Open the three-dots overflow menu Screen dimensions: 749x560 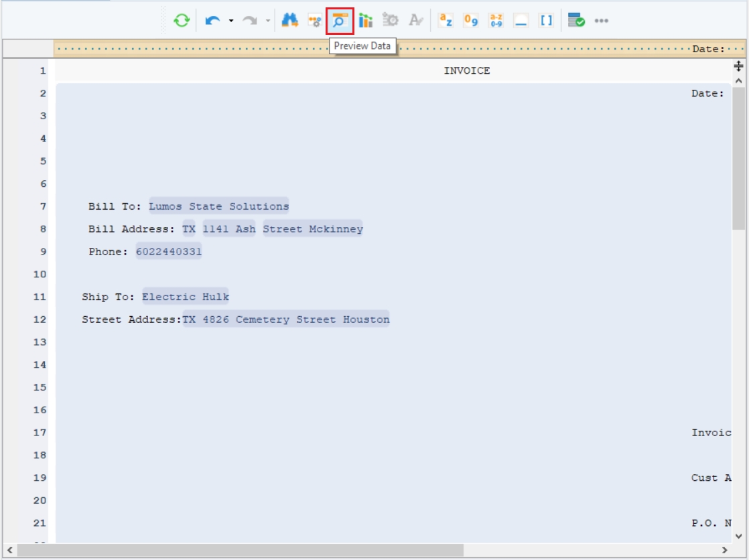click(602, 21)
